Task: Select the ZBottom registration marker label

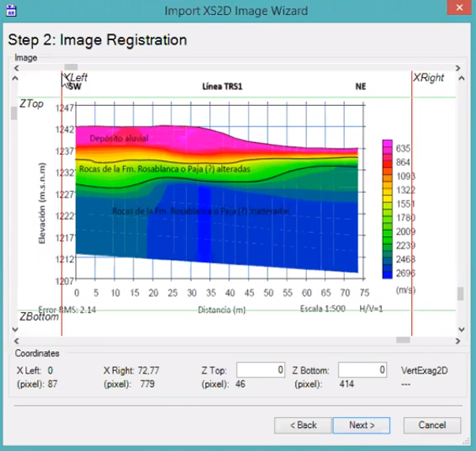Action: tap(39, 317)
